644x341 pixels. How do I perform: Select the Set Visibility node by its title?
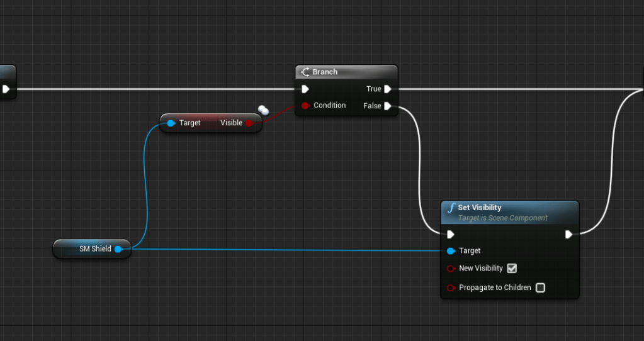click(x=480, y=208)
